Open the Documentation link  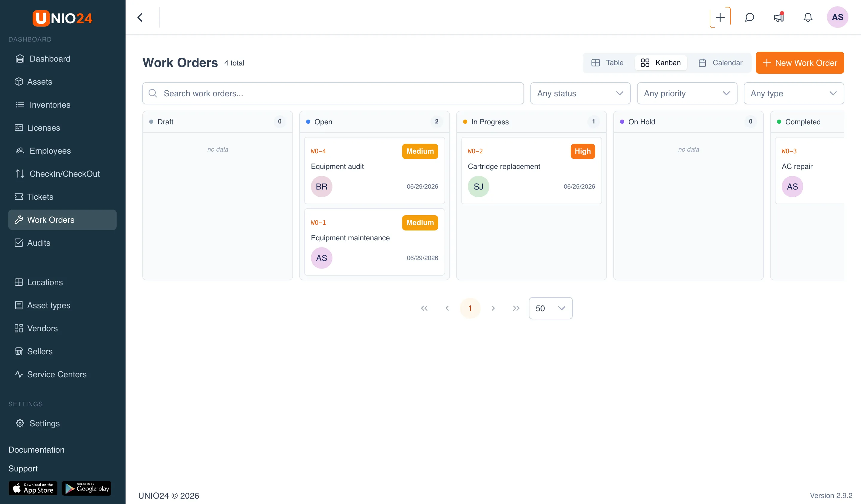tap(36, 450)
